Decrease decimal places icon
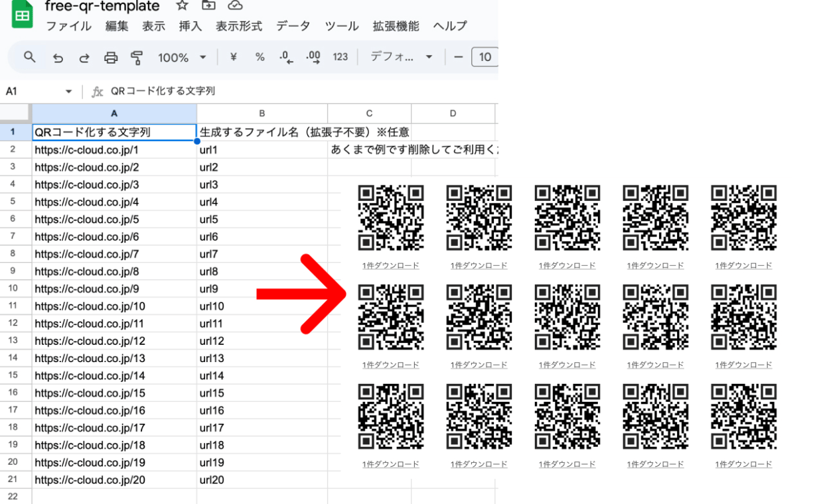Viewport: 823px width, 504px height. click(286, 57)
